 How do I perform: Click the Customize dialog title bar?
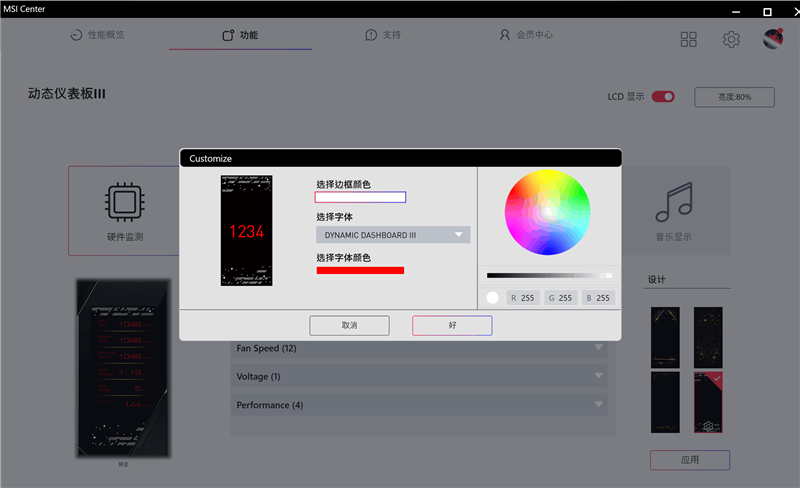401,158
